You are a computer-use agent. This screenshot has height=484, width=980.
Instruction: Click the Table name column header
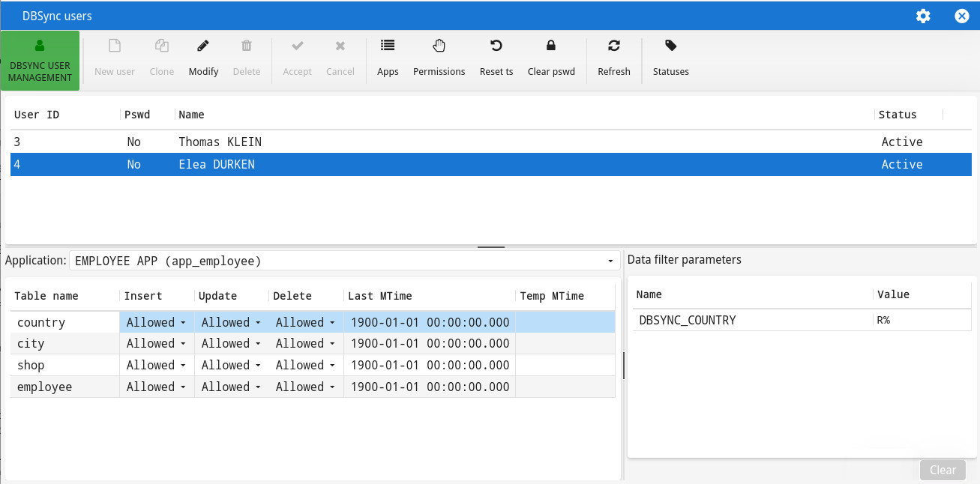[65, 296]
